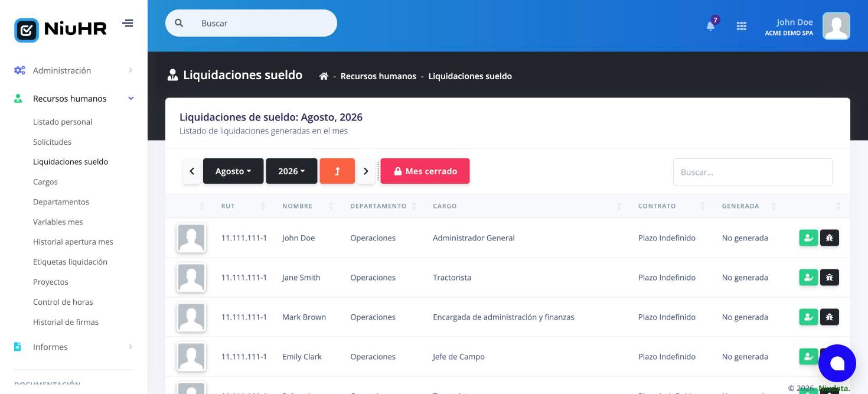The width and height of the screenshot is (868, 394).
Task: Click the search magnifier icon in the top bar
Action: click(179, 23)
